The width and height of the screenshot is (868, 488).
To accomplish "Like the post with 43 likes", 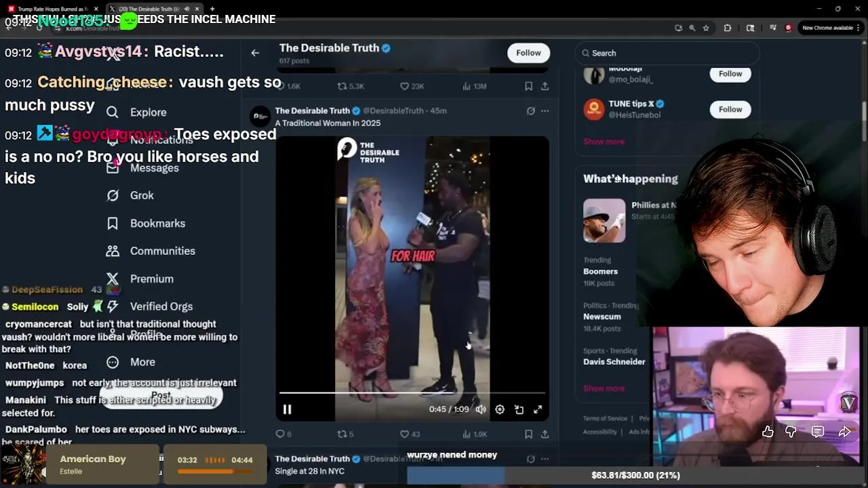I will (410, 434).
